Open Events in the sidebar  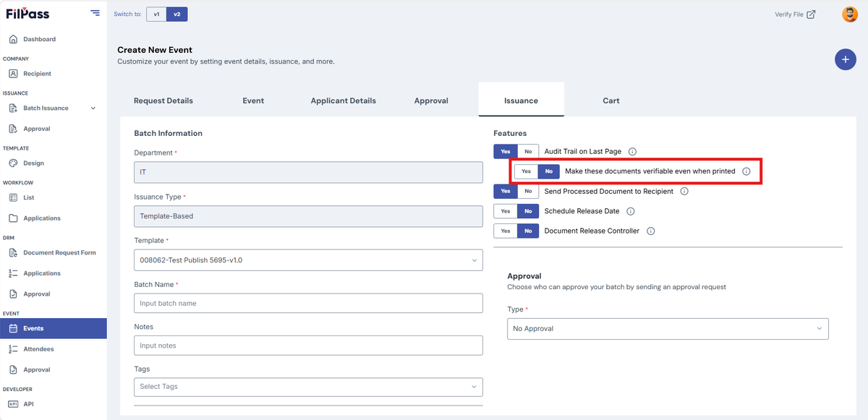(x=54, y=328)
